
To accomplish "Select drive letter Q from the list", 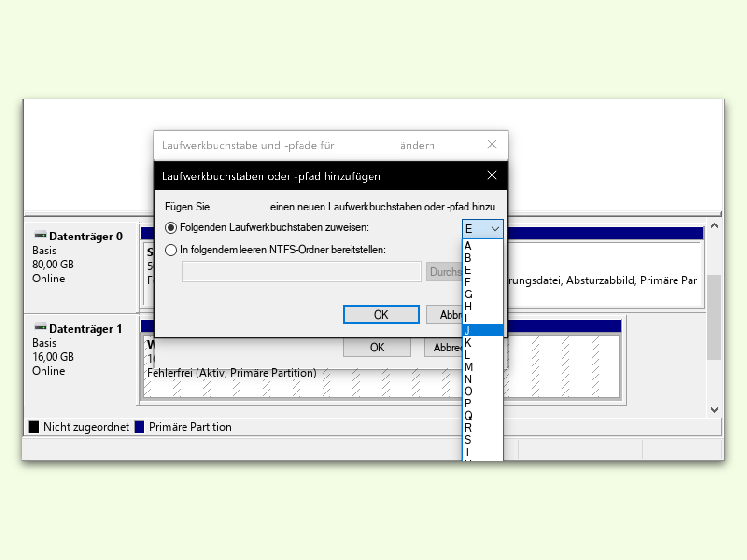I will (483, 416).
